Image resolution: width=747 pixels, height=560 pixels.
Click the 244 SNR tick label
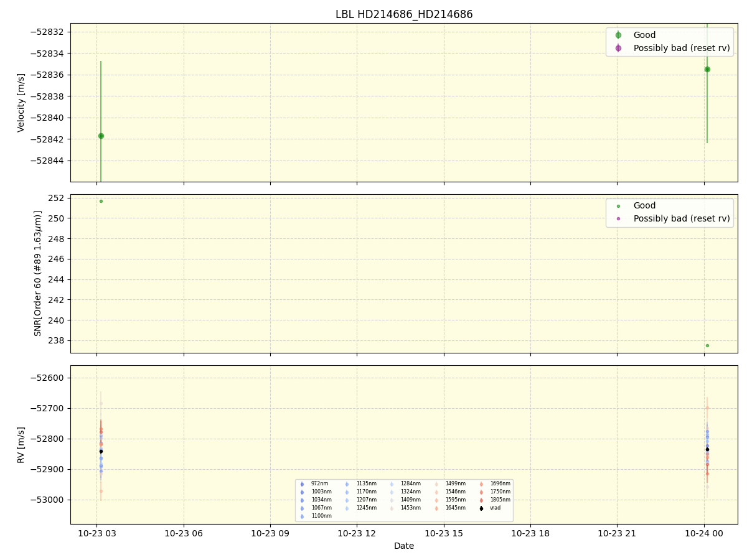click(x=57, y=279)
